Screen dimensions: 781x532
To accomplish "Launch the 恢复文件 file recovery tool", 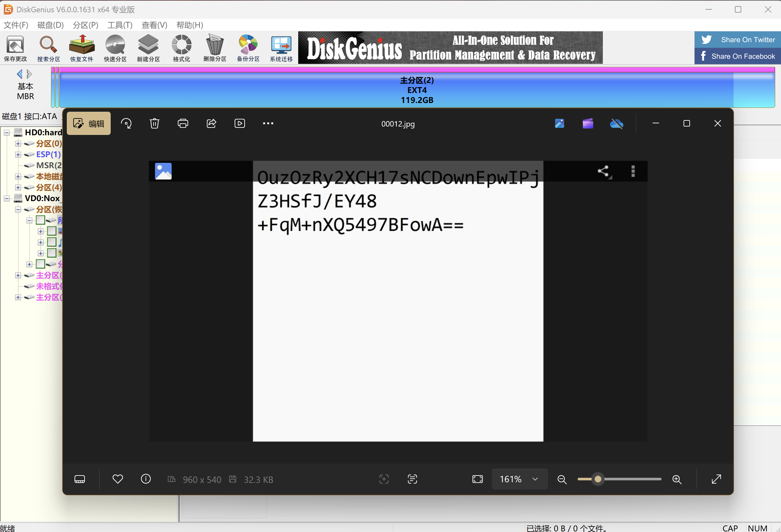I will click(82, 49).
